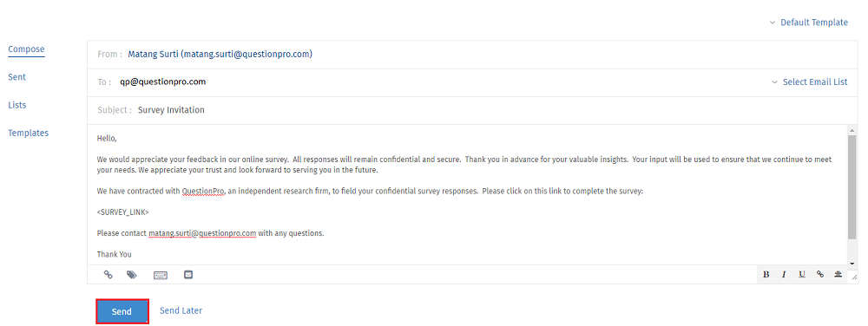Click the envelope icon in bottom toolbar
868x326 pixels.
188,275
